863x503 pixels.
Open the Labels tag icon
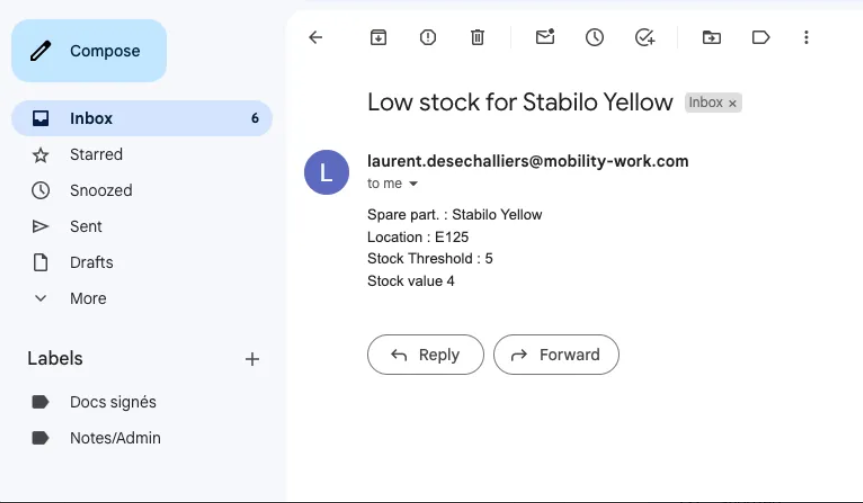(x=760, y=38)
